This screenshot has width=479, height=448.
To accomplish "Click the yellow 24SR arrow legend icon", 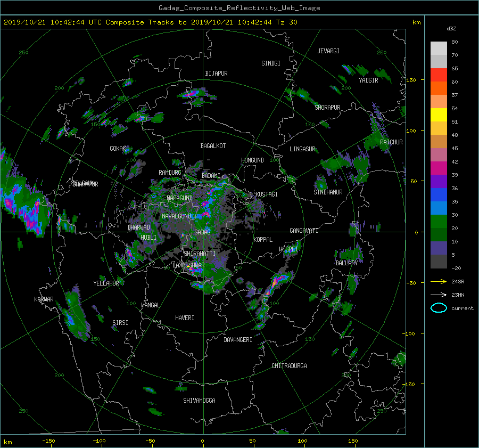I will (x=439, y=281).
